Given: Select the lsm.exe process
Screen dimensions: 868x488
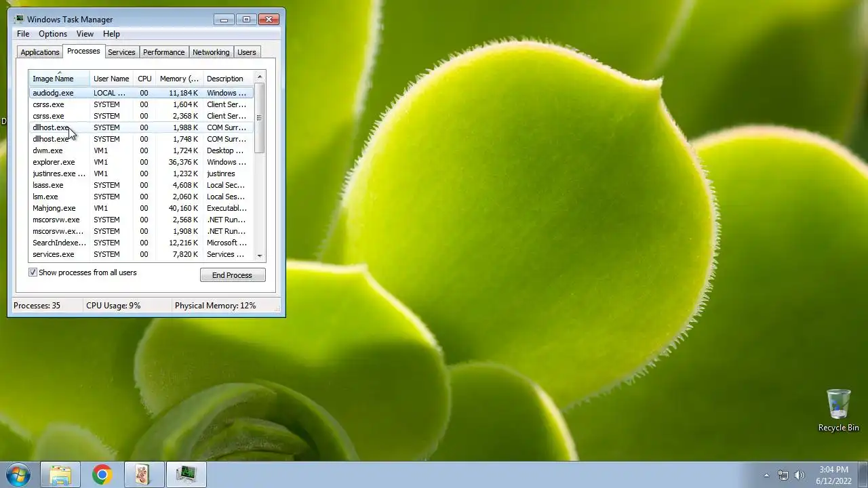Looking at the screenshot, I should [x=141, y=197].
